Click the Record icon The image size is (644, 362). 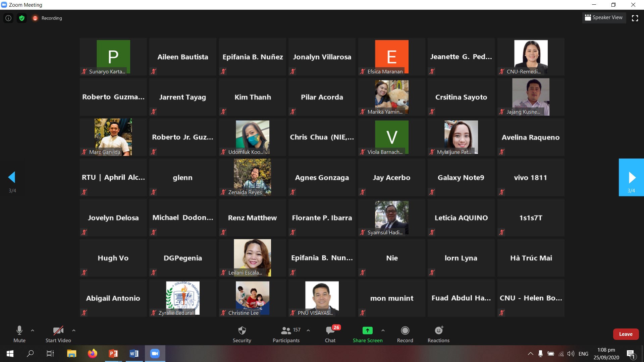pyautogui.click(x=405, y=331)
